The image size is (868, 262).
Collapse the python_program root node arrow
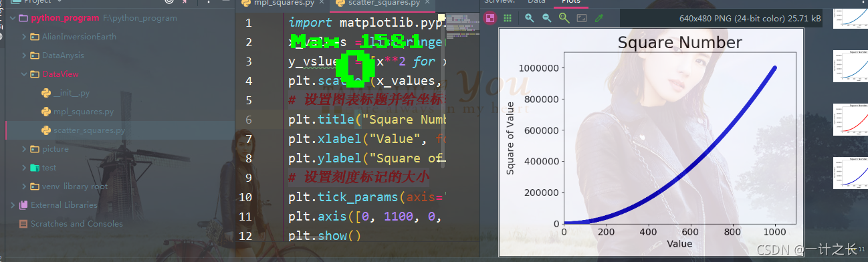pos(13,18)
